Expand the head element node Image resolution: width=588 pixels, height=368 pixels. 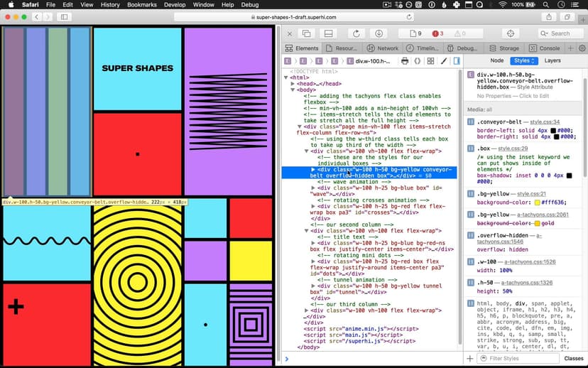[x=293, y=84]
